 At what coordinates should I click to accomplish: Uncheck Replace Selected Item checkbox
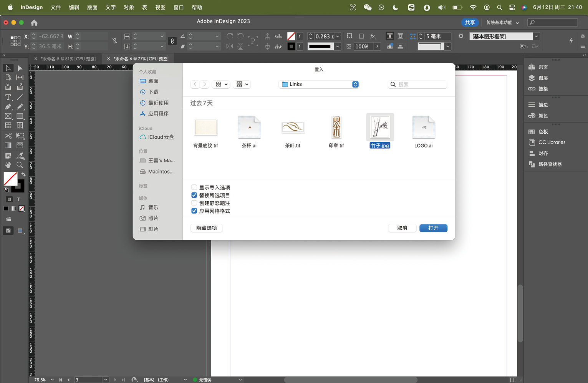tap(194, 195)
